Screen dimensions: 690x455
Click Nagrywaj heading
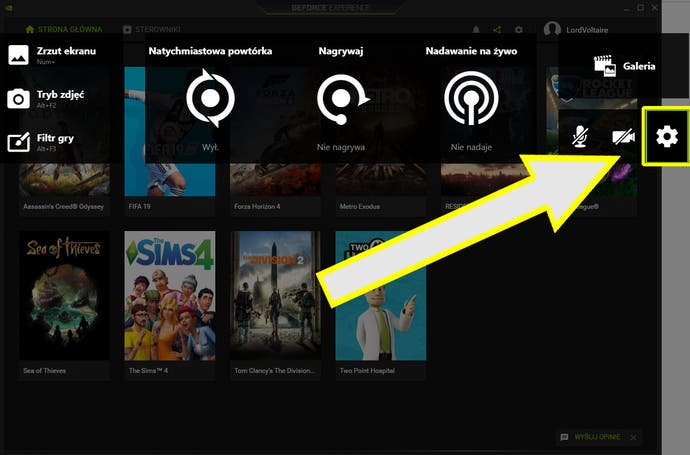pos(341,51)
